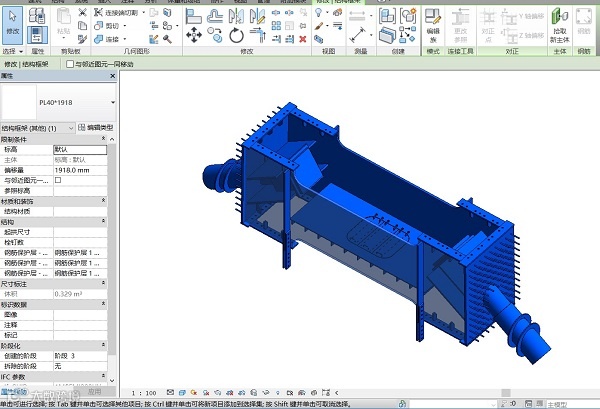This screenshot has width=600, height=409.
Task: Click the Edit Family (编辑族) button
Action: coord(433,26)
